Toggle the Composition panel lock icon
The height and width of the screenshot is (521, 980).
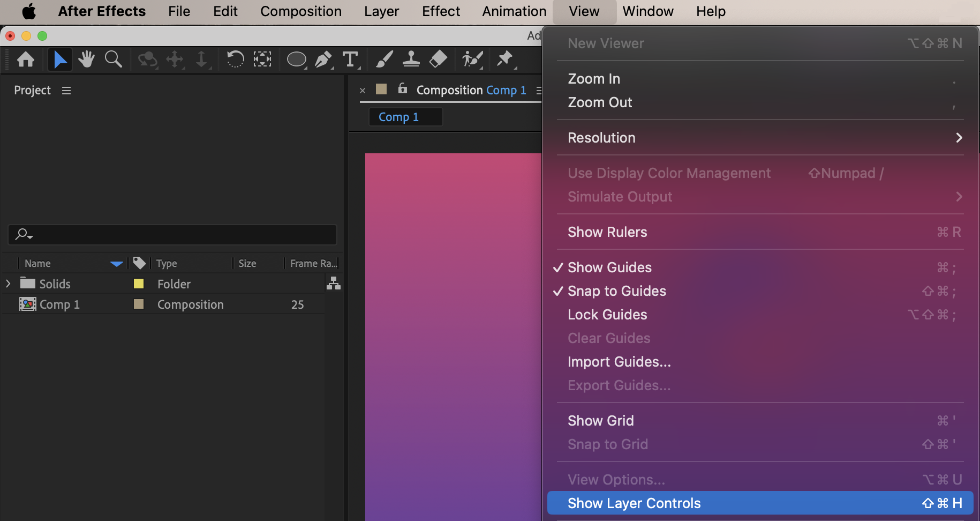click(403, 89)
